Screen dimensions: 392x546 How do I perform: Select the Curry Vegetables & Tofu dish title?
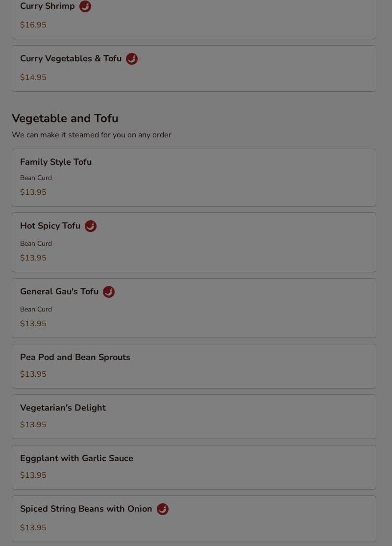click(71, 59)
